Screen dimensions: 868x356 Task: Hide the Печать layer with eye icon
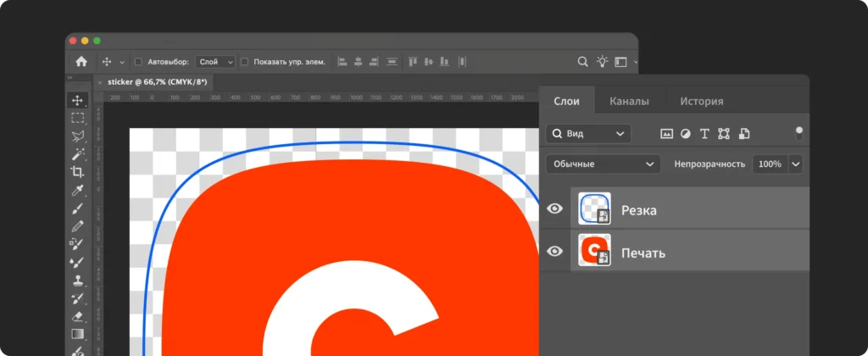tap(554, 251)
